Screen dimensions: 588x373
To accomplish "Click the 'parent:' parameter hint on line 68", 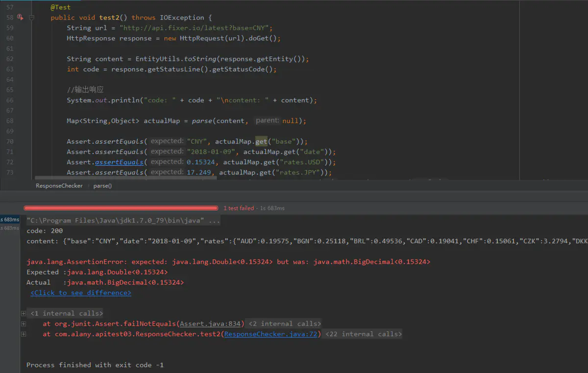I will [x=268, y=121].
